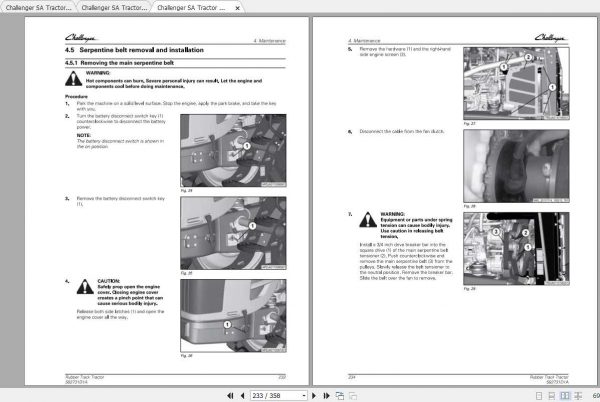This screenshot has width=600, height=402.
Task: Click the battery disconnect key image Fig. 24
Action: click(233, 150)
